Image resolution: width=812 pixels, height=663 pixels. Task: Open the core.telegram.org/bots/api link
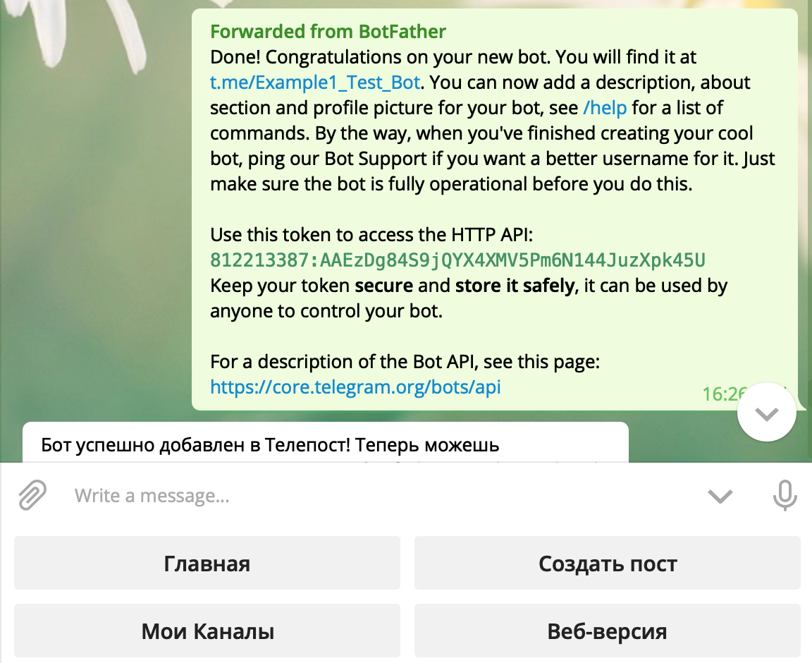tap(355, 387)
